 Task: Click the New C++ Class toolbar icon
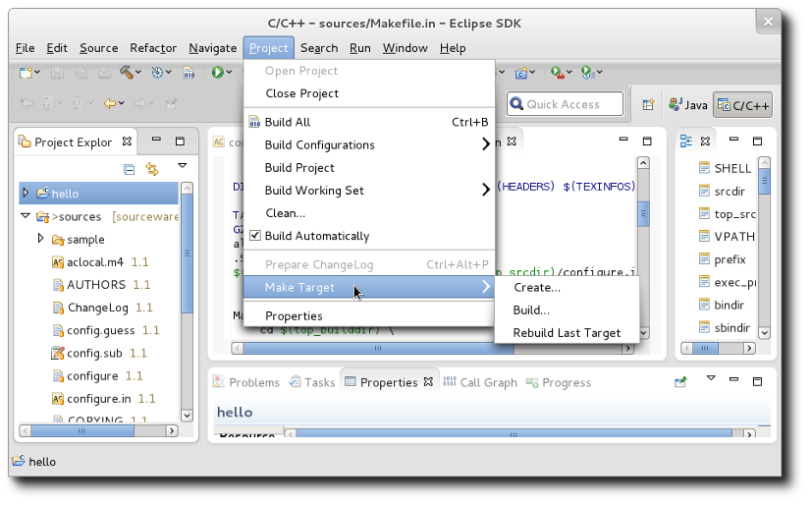[x=521, y=73]
